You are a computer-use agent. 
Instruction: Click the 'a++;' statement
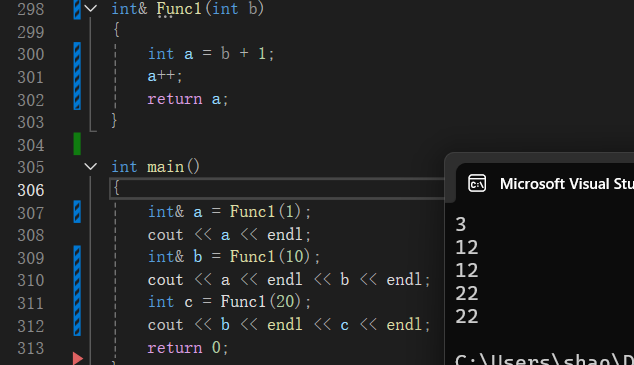tap(165, 76)
